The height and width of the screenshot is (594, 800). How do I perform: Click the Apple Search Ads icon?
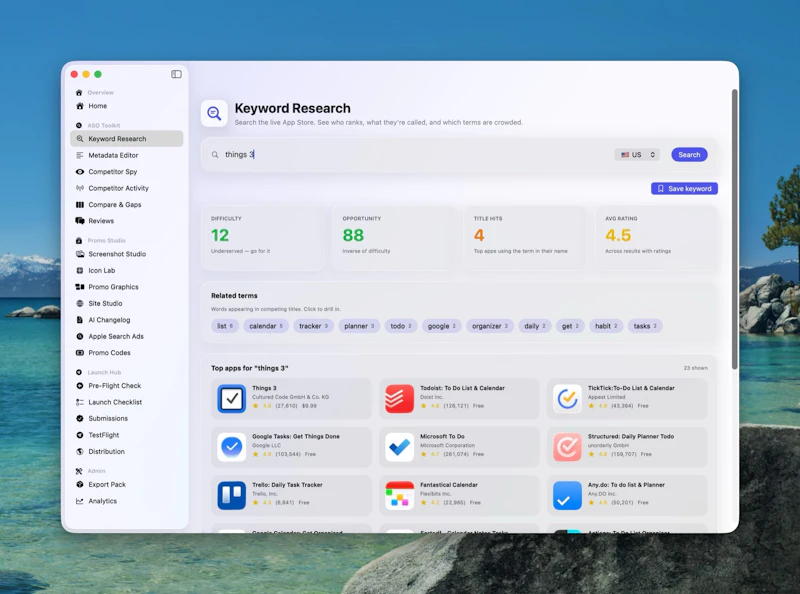[80, 336]
